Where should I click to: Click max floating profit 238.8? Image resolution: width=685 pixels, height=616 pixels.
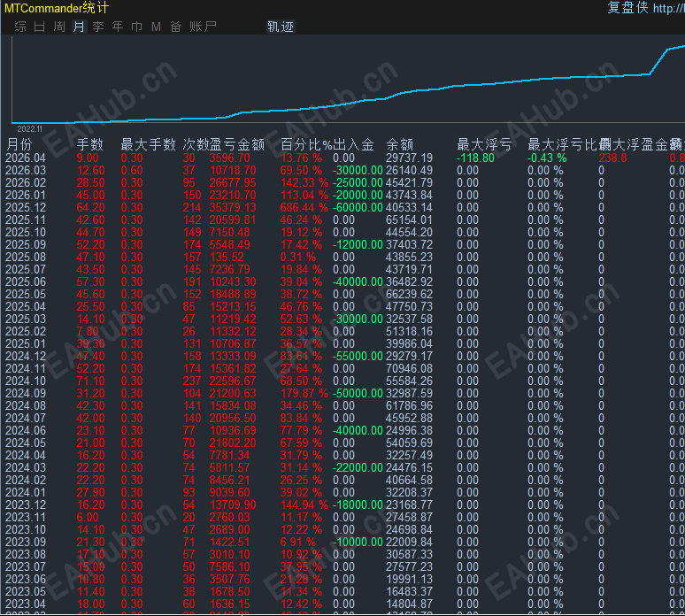coord(612,158)
